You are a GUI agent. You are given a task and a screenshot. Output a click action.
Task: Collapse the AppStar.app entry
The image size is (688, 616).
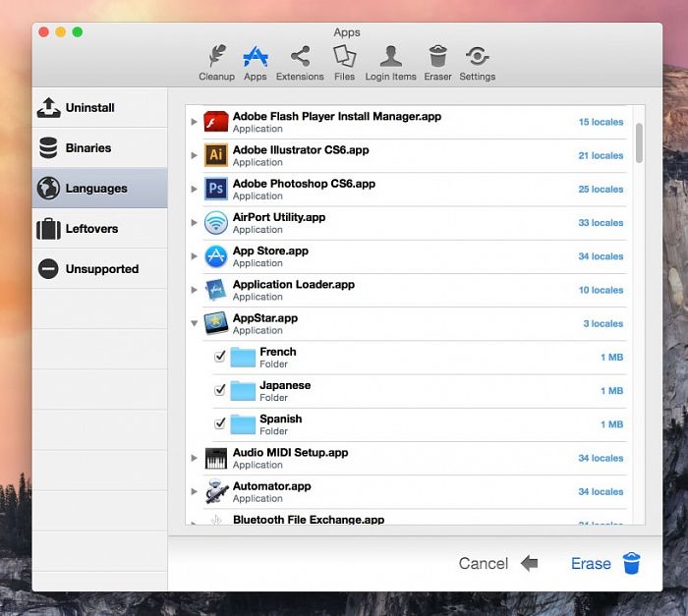(194, 323)
